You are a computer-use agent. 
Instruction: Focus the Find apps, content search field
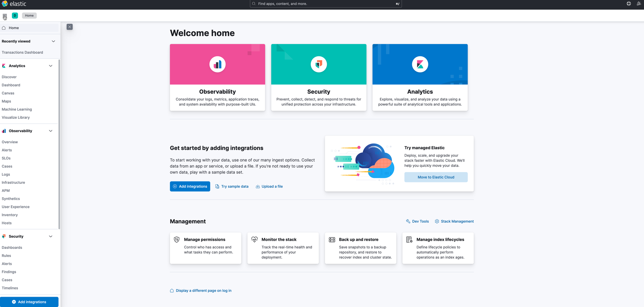326,4
